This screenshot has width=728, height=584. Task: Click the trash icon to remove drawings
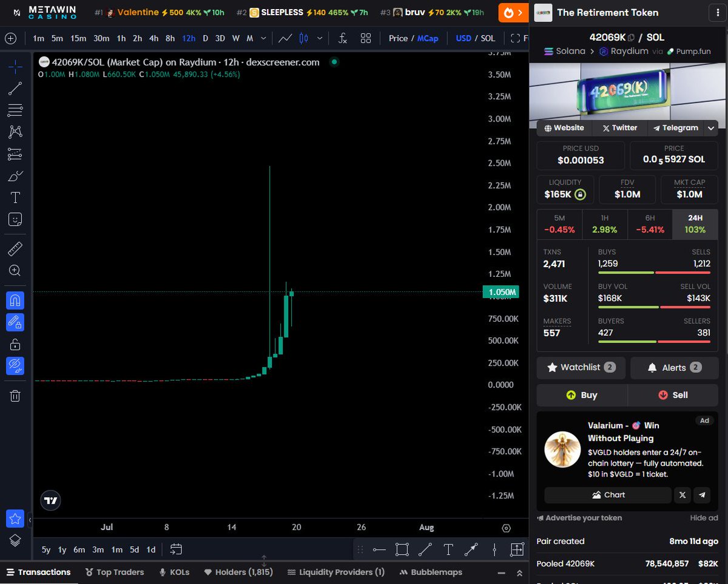coord(15,396)
